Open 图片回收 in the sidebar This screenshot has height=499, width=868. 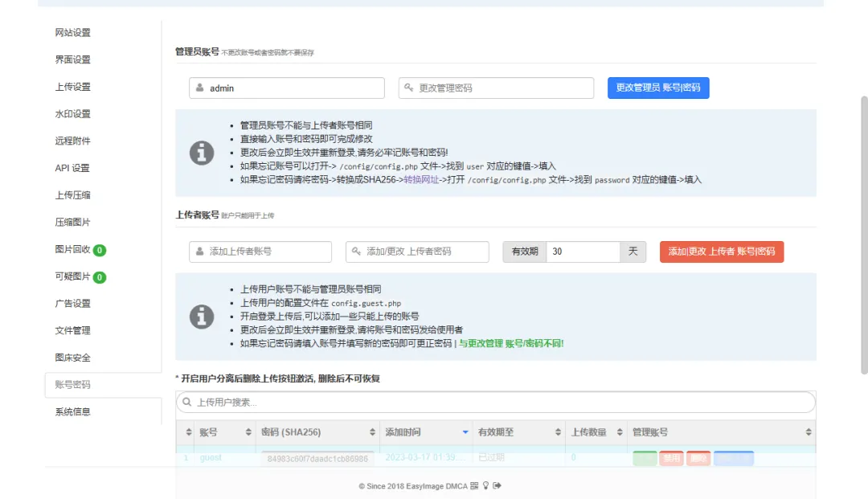pos(73,250)
